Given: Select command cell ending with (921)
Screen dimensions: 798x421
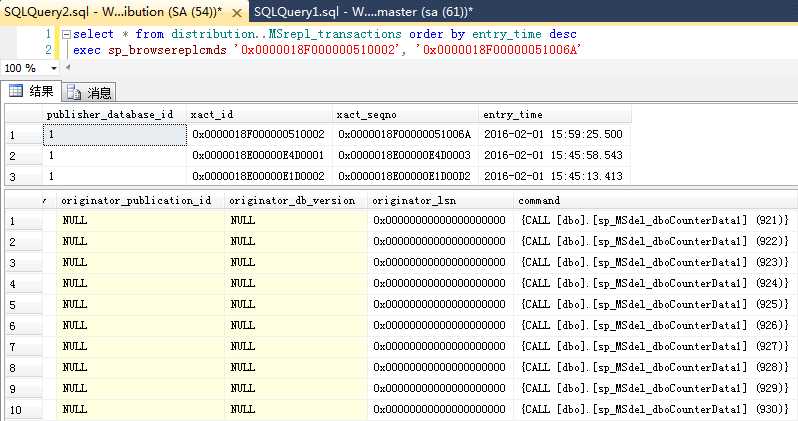Looking at the screenshot, I should tap(656, 220).
